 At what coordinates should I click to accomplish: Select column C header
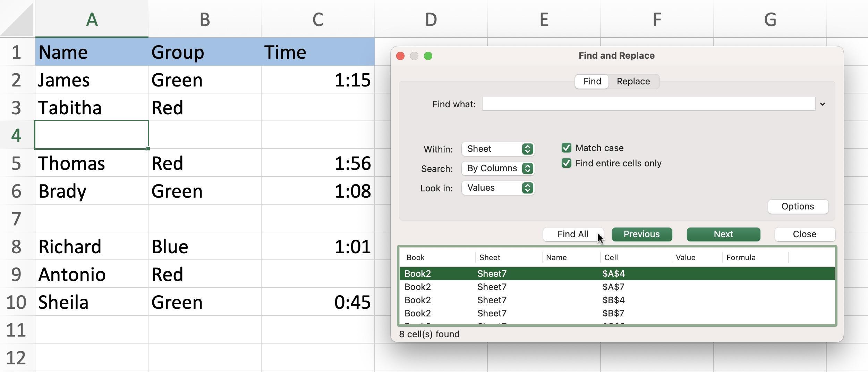click(x=317, y=19)
